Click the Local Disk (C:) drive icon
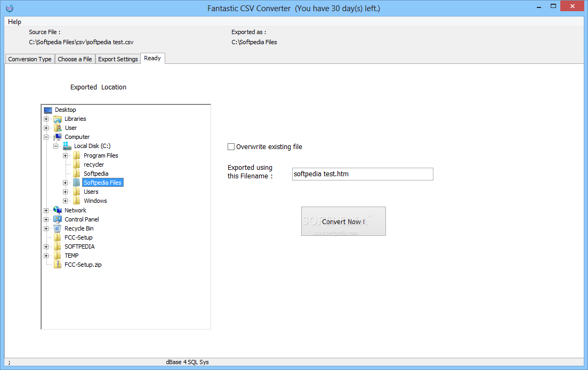This screenshot has height=370, width=588. click(67, 146)
